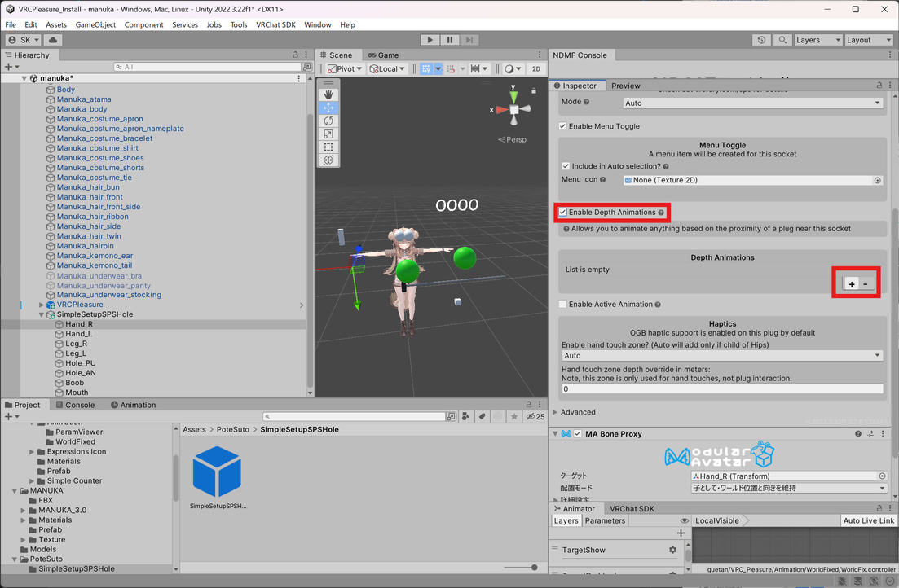This screenshot has height=588, width=899.
Task: Open MA Bone Proxy preset selector icon
Action: click(x=870, y=434)
